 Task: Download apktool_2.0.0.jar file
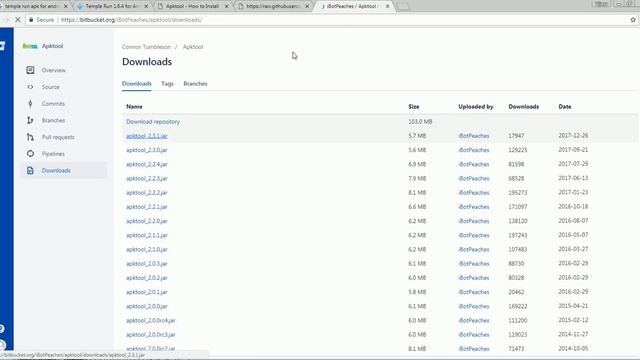[x=147, y=306]
